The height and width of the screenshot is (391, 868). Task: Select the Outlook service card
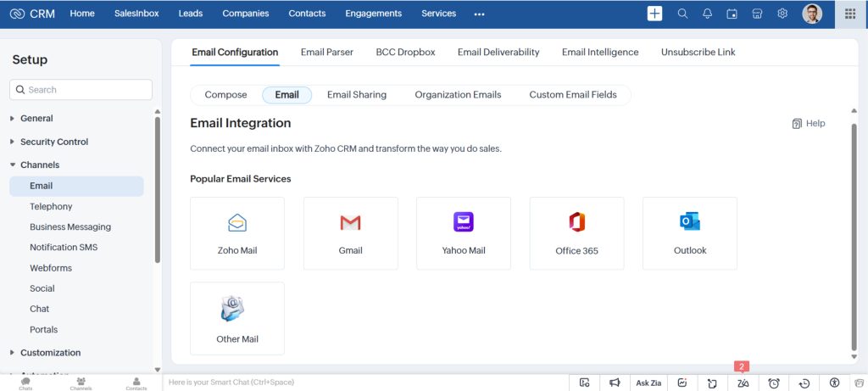click(690, 233)
